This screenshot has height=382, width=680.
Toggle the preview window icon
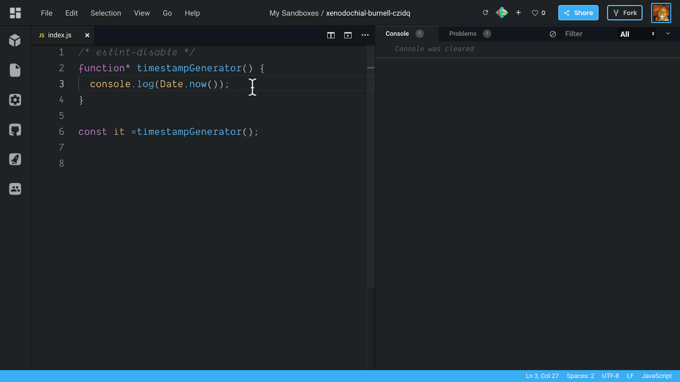click(348, 35)
